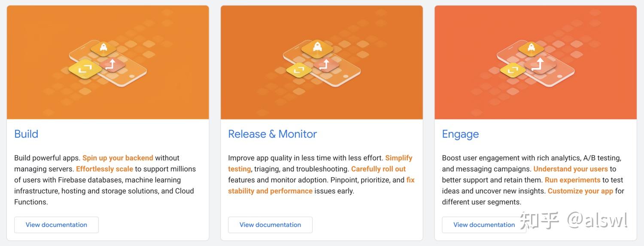The width and height of the screenshot is (644, 246).
Task: Click the rocket icon in Build illustration
Action: coord(103,47)
